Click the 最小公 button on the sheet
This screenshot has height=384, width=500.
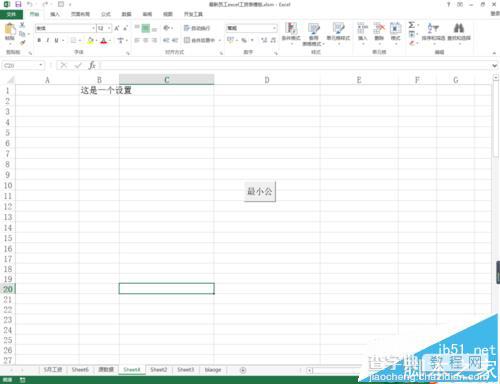[260, 191]
